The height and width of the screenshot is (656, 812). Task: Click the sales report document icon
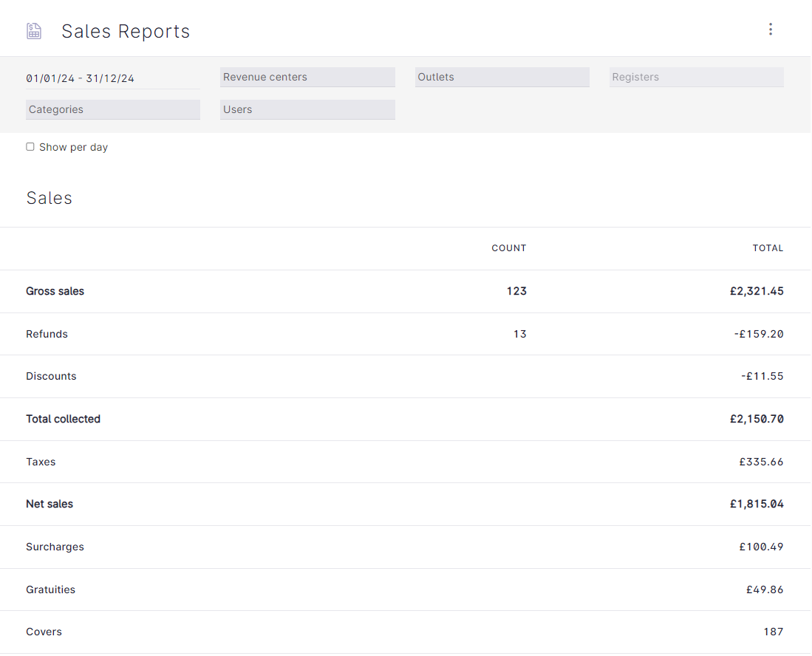(34, 30)
